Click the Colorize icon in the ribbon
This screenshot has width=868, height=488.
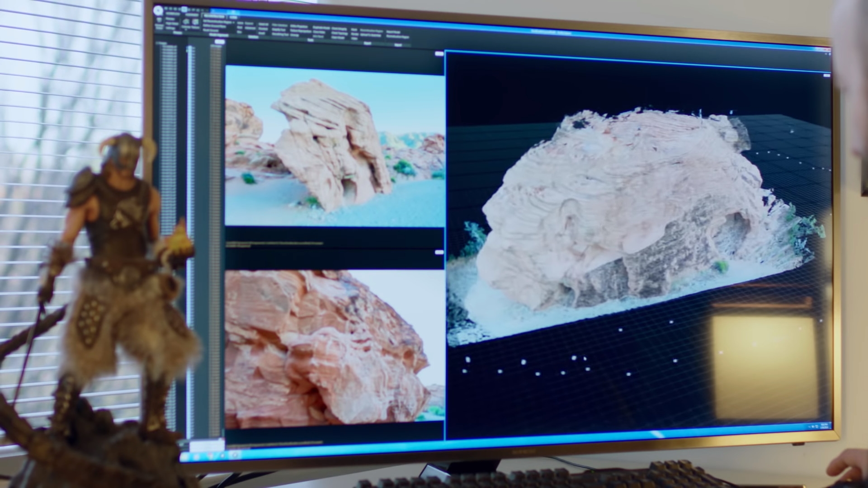[186, 23]
